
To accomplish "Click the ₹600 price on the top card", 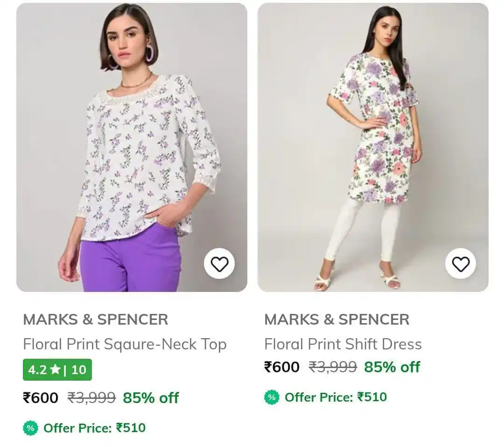I will point(40,398).
